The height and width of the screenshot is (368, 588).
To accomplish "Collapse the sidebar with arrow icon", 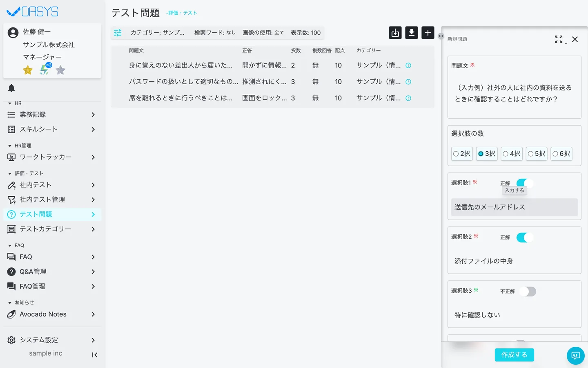I will tap(95, 355).
